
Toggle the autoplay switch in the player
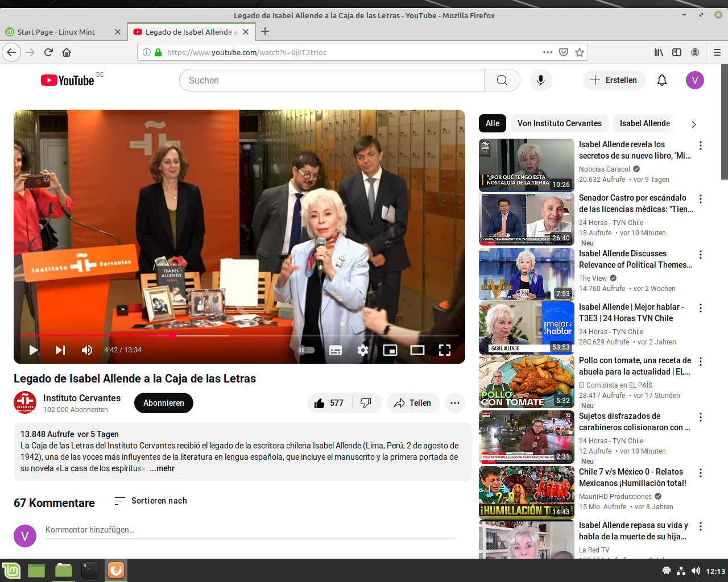[306, 350]
